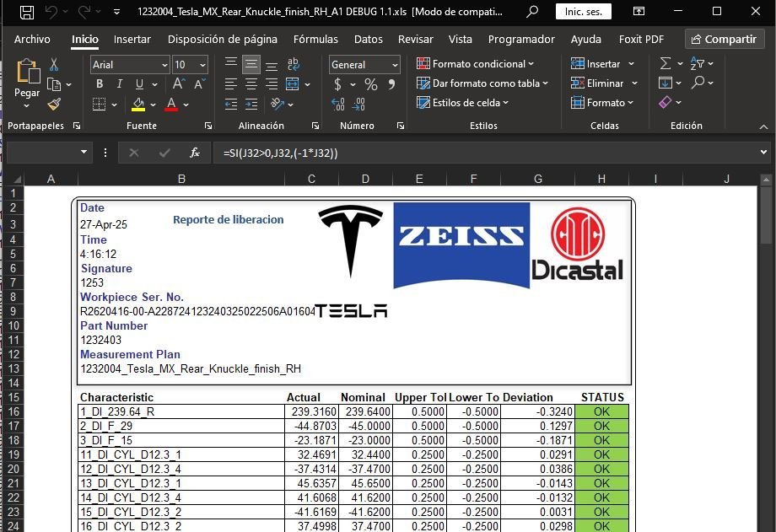This screenshot has height=532, width=776.
Task: Open the Arial font name dropdown
Action: [x=164, y=65]
